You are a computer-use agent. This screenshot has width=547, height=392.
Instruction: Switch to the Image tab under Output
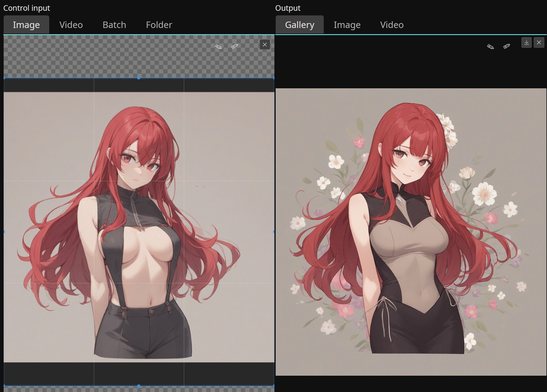(x=347, y=25)
